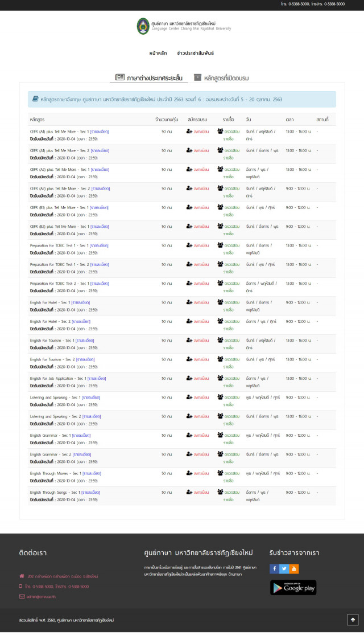Open the ข่าวประชาสัมพันธ์ news menu item
364x635 pixels.
(x=195, y=53)
